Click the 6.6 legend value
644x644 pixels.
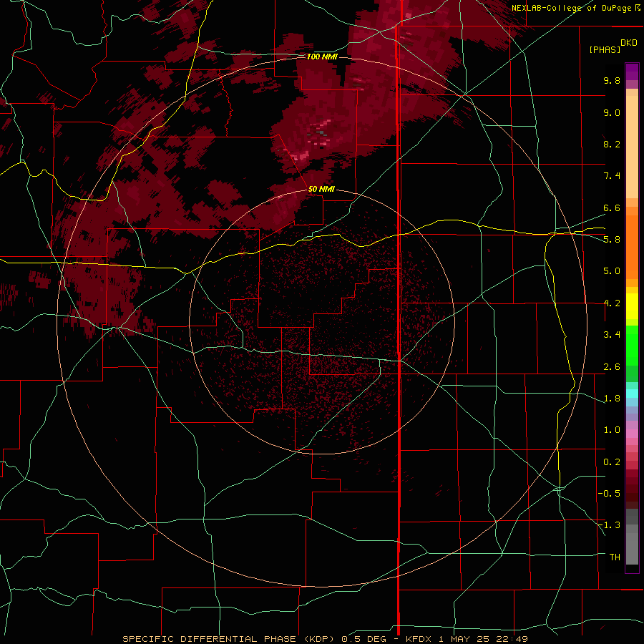coord(612,208)
